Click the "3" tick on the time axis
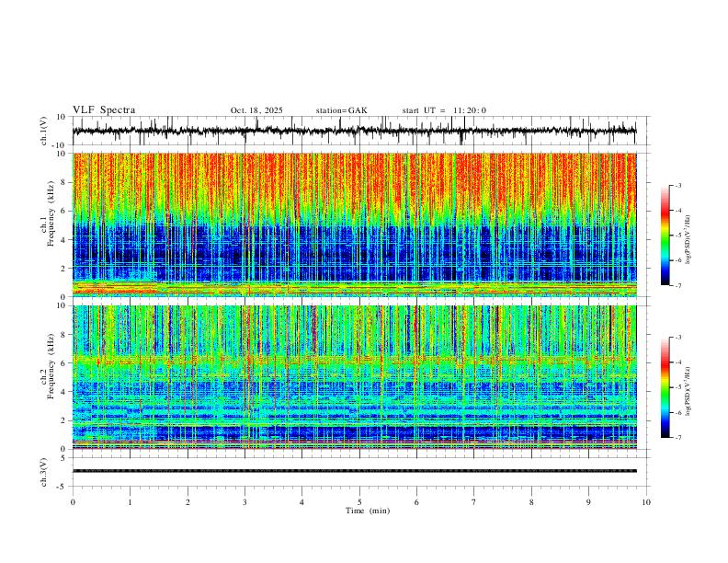Viewport: 728px width, 563px height. (245, 502)
